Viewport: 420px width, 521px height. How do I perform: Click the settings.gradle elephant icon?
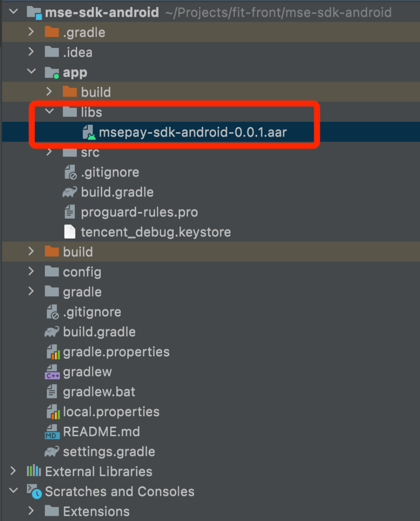tap(52, 451)
